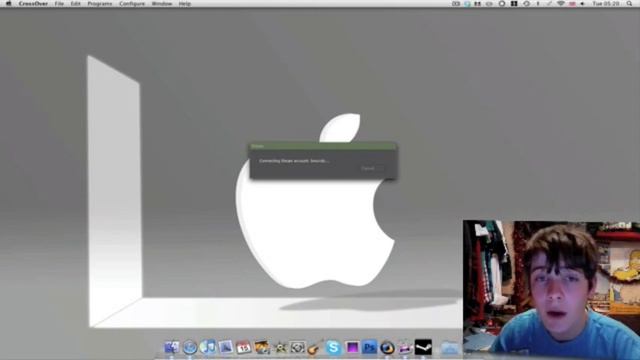Open Finder from the dock
The height and width of the screenshot is (360, 640).
click(x=171, y=347)
